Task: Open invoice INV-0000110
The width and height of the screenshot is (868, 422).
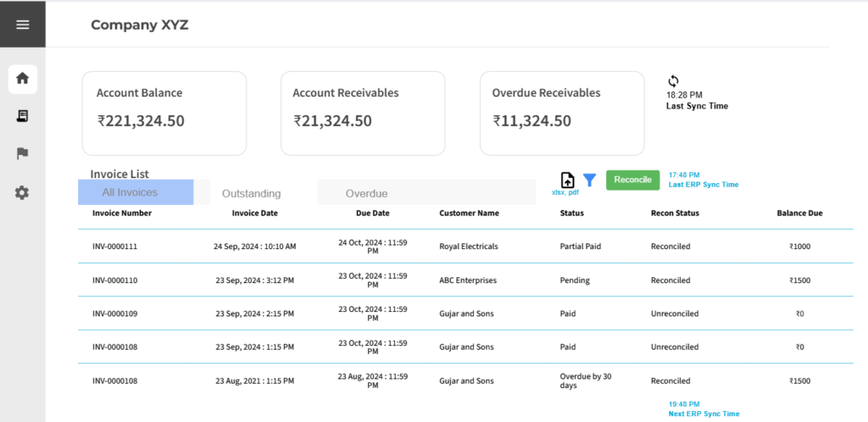Action: 114,280
